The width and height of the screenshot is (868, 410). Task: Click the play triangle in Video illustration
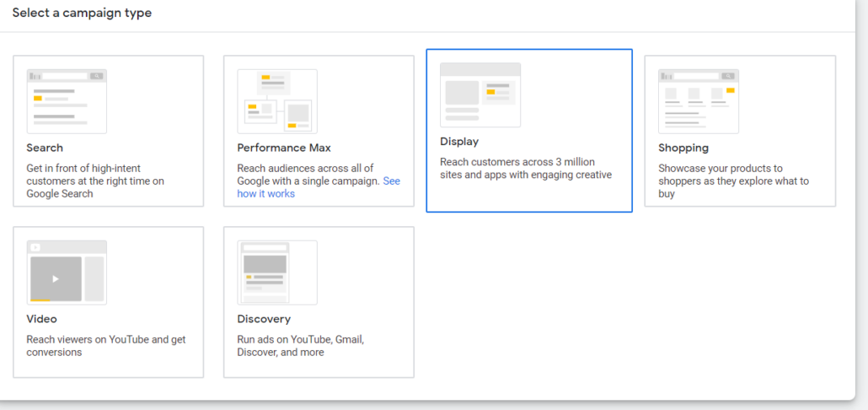pos(56,278)
